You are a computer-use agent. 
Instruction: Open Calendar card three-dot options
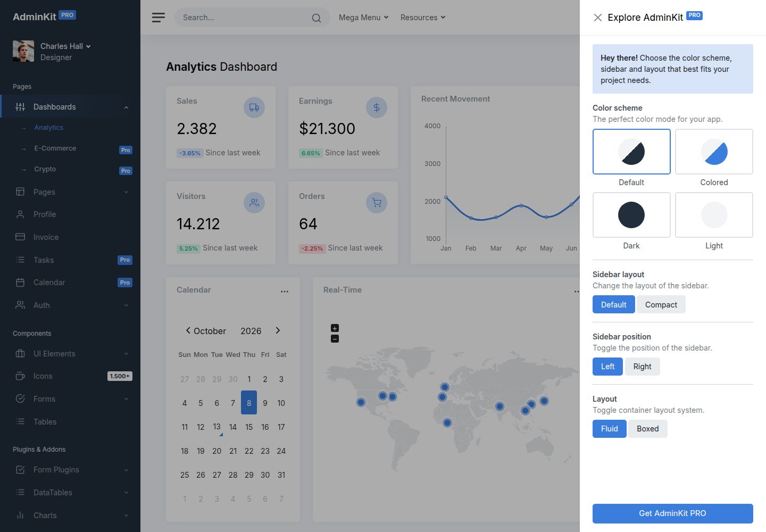[x=285, y=291]
